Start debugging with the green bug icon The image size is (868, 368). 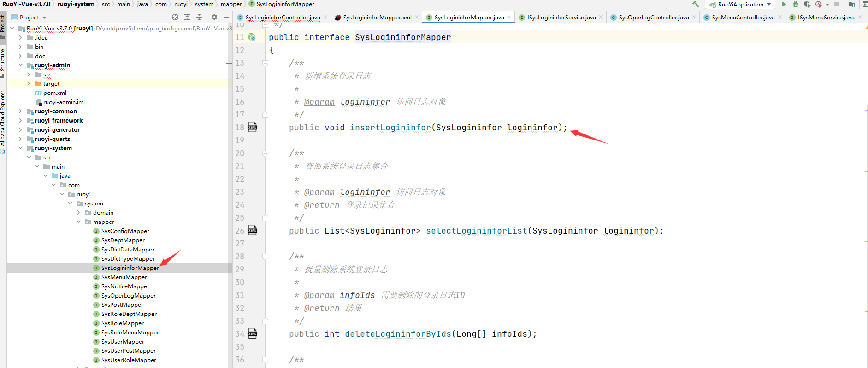[x=796, y=4]
